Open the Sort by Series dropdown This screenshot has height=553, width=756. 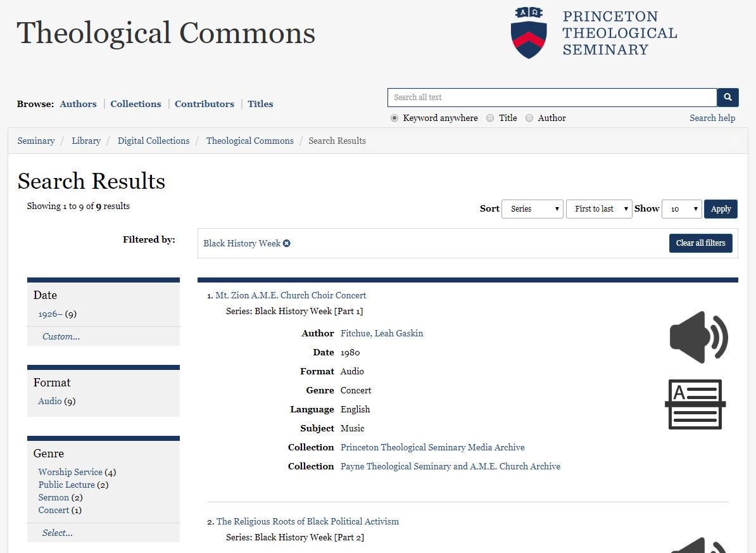tap(532, 209)
